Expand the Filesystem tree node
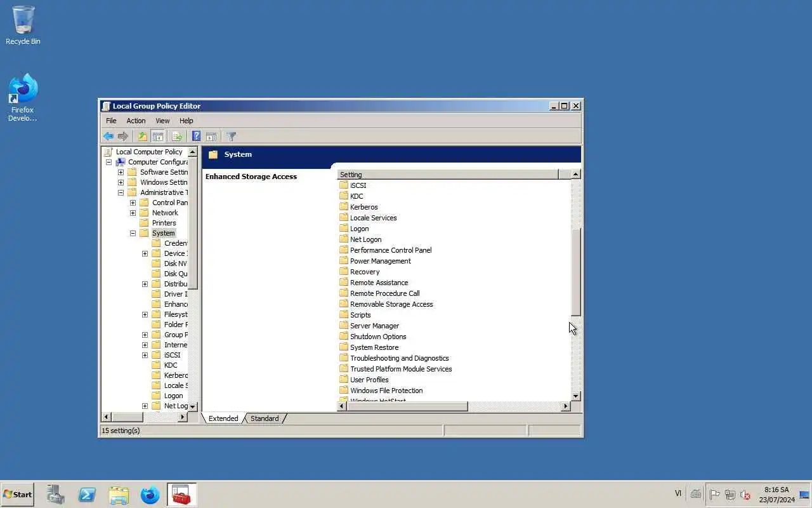The width and height of the screenshot is (812, 508). coord(145,314)
